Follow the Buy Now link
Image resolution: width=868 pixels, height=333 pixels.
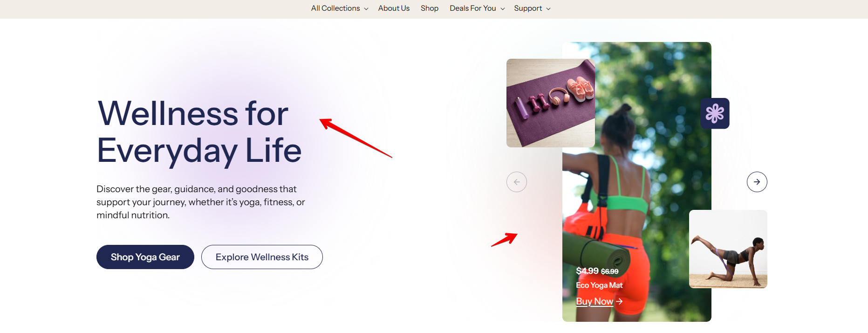pos(595,302)
